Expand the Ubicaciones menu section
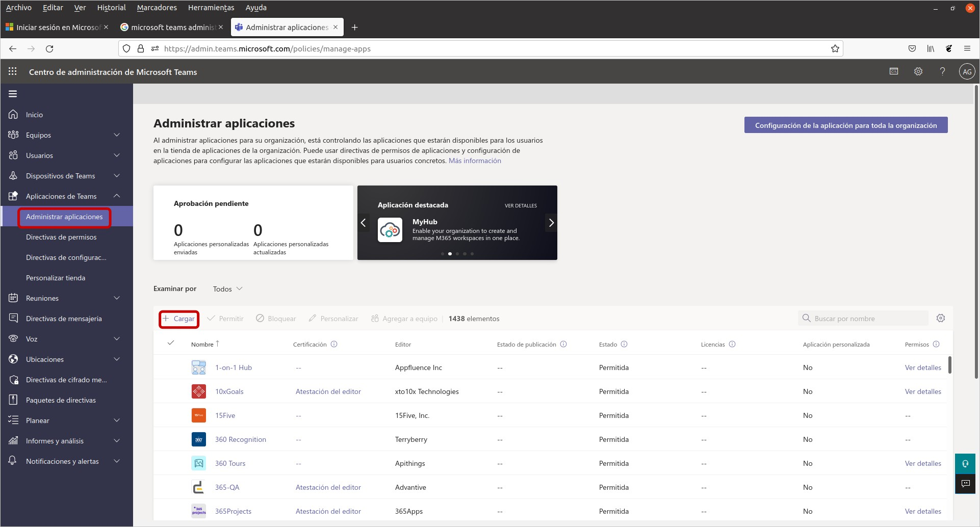The image size is (980, 527). tap(117, 359)
